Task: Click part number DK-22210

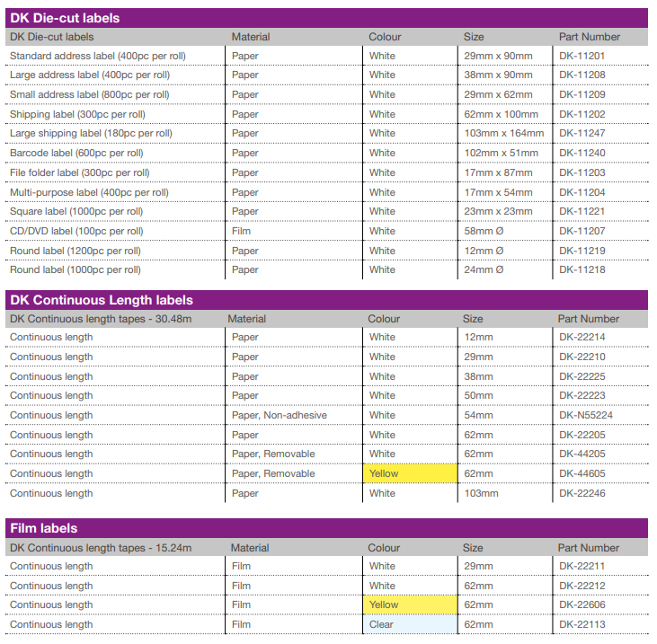Action: coord(582,357)
